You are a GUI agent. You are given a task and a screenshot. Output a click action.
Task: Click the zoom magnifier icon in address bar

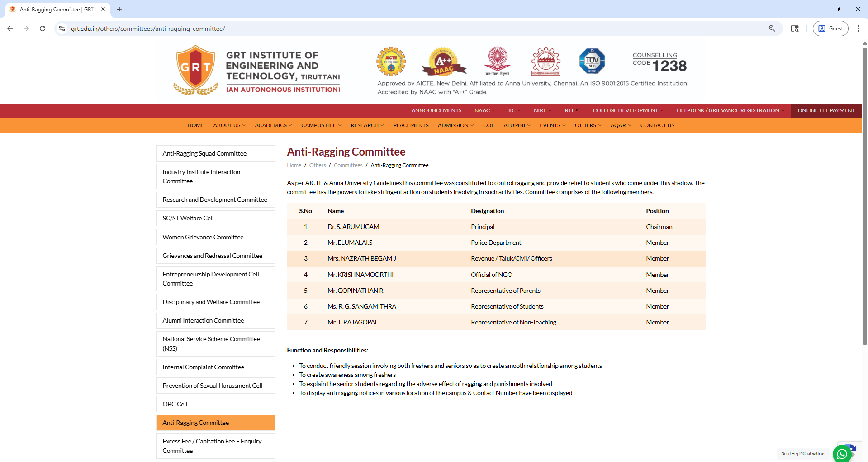pos(772,29)
